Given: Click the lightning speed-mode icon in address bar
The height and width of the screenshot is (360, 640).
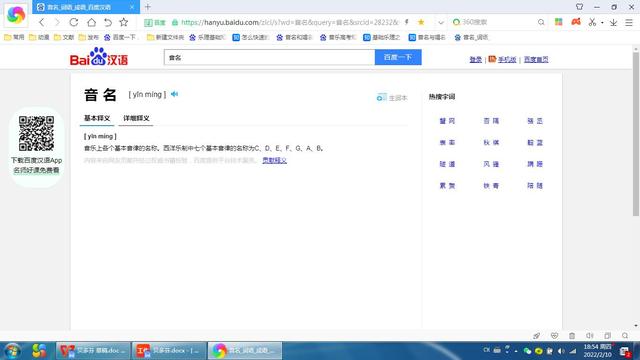Looking at the screenshot, I should click(x=407, y=22).
